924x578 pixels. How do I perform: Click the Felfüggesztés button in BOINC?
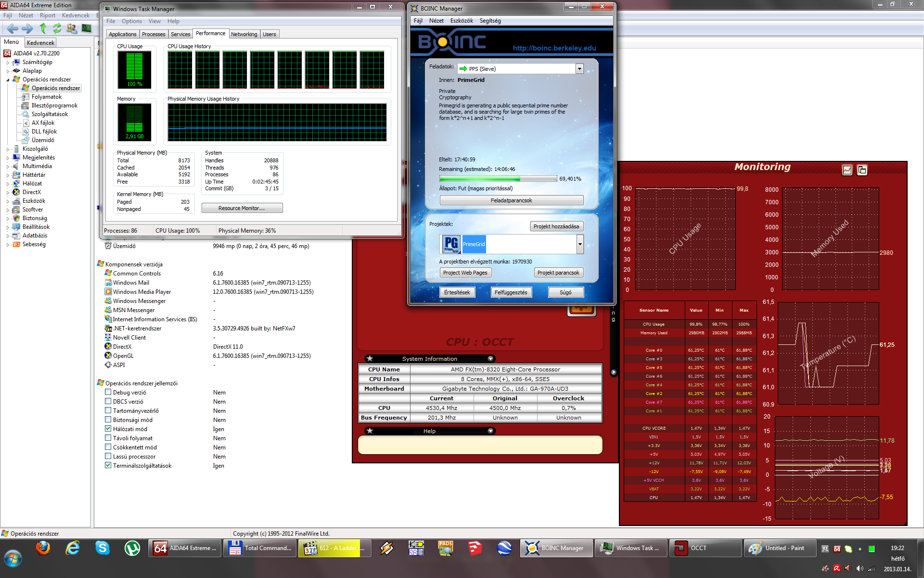511,292
